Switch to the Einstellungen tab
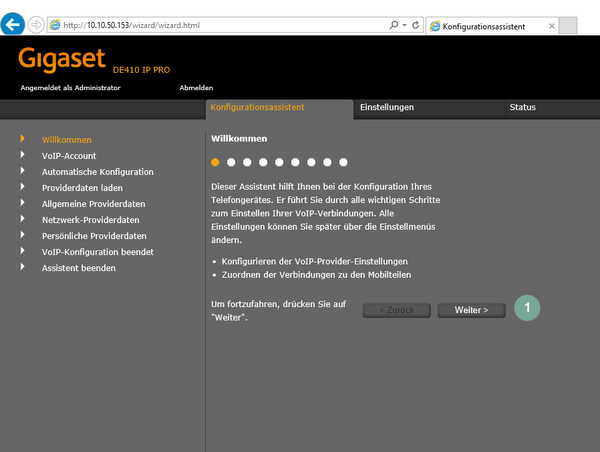This screenshot has height=452, width=600. tap(387, 107)
